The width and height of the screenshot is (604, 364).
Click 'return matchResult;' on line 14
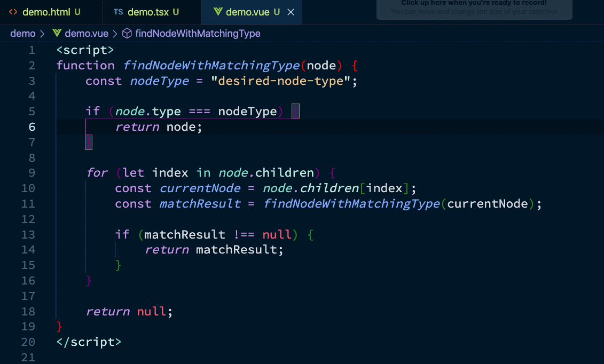pyautogui.click(x=214, y=250)
